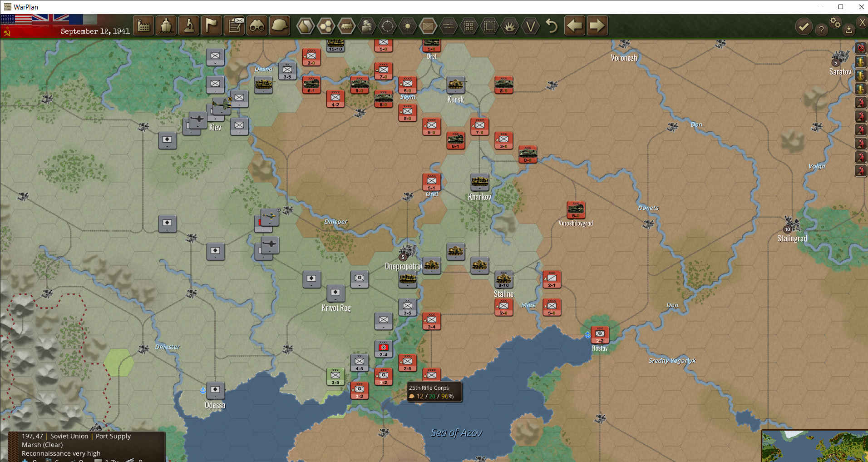Click the minimap thumbnail

(814, 446)
